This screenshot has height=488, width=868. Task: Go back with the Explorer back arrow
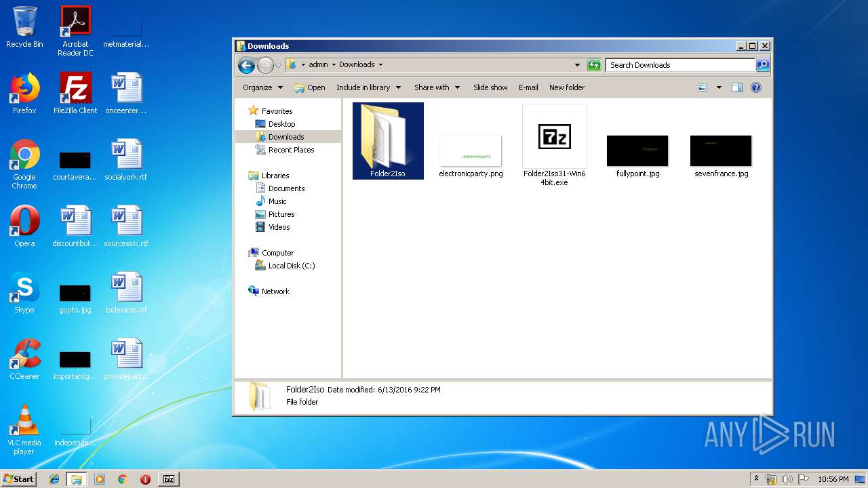click(246, 65)
